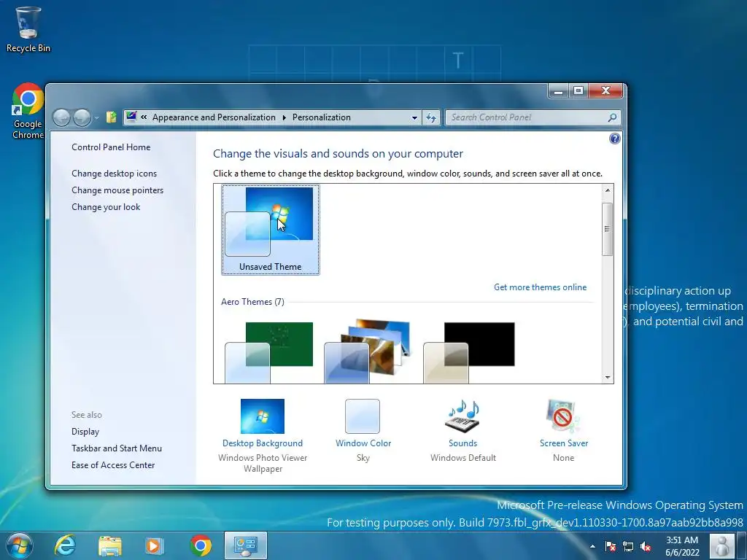747x560 pixels.
Task: Click the Window Color text link
Action: click(x=363, y=443)
